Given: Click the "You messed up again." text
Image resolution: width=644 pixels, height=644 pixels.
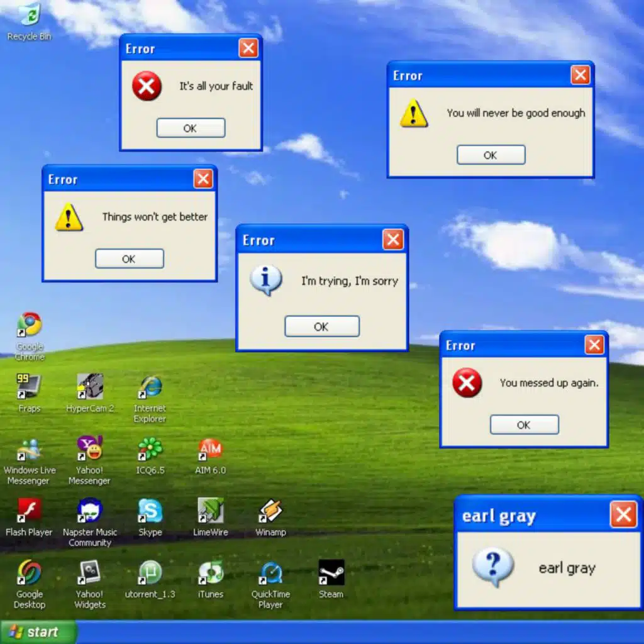Looking at the screenshot, I should coord(549,383).
